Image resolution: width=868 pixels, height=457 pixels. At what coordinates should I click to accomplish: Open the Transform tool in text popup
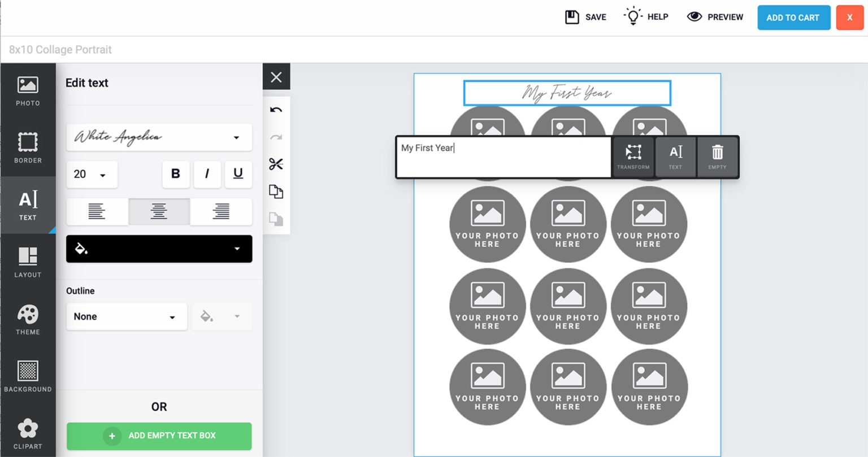point(633,156)
